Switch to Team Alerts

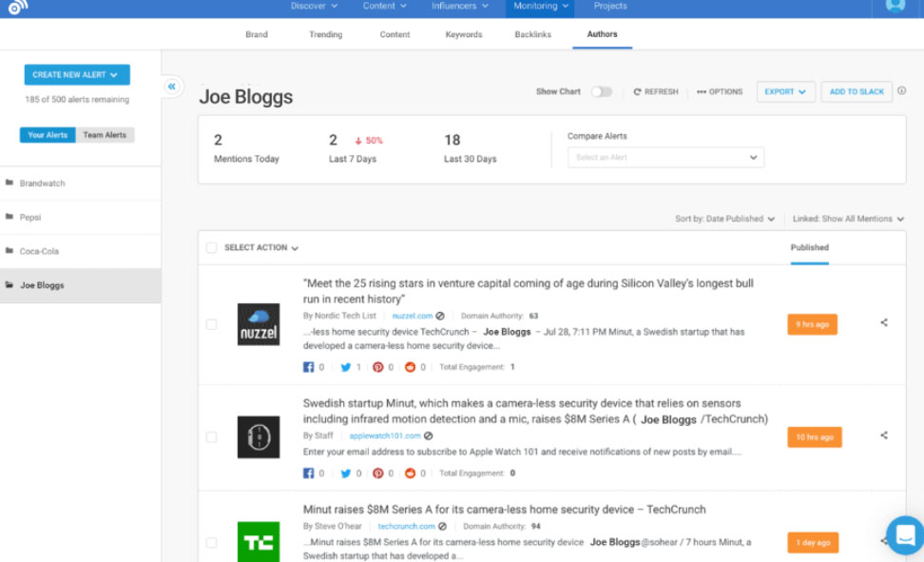[105, 135]
